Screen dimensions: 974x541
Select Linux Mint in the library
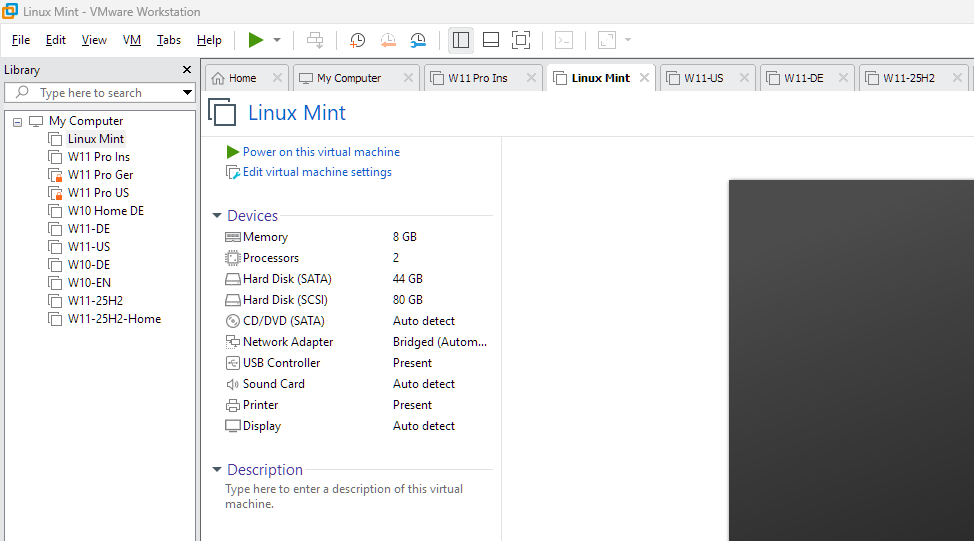click(x=96, y=139)
